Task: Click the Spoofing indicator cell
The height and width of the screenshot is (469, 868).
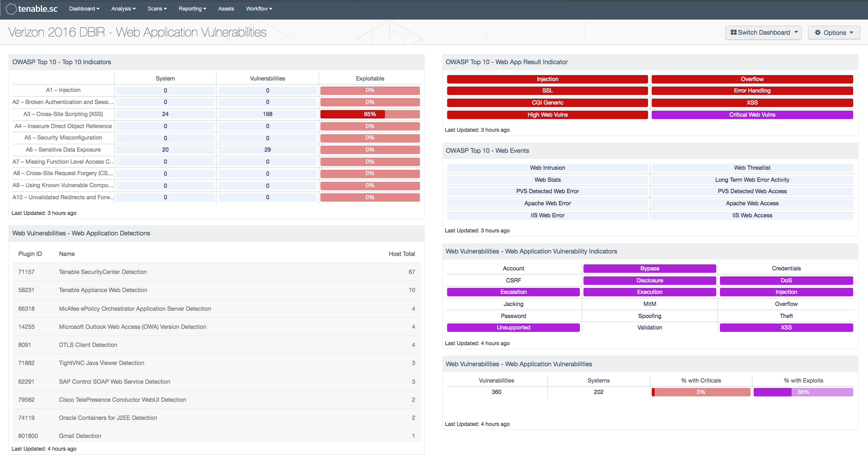Action: coord(650,316)
